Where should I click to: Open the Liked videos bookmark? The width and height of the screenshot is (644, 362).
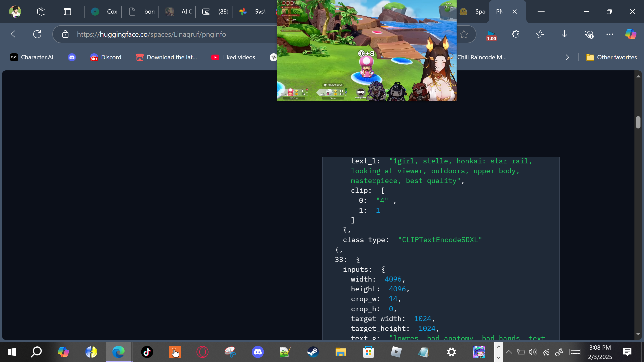233,57
